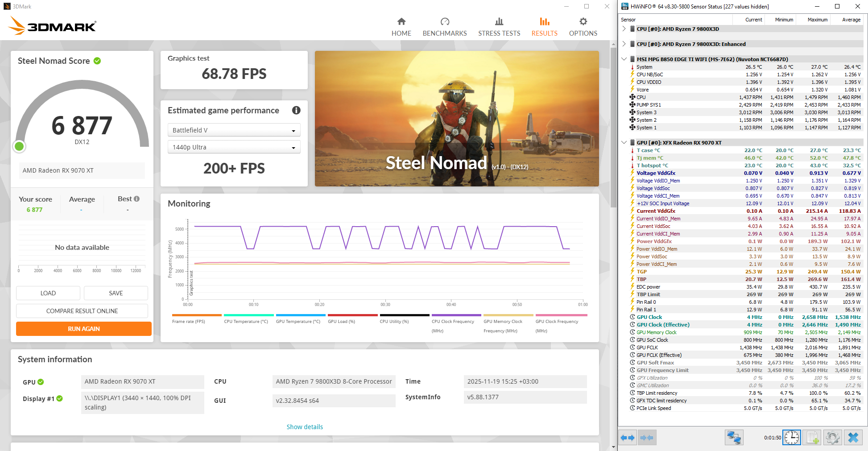This screenshot has height=451, width=868.
Task: Click the LOAD button
Action: pos(48,293)
